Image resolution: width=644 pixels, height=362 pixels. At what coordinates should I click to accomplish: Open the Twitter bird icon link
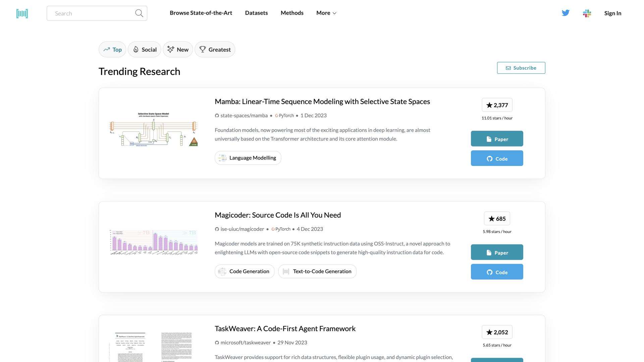(x=566, y=13)
